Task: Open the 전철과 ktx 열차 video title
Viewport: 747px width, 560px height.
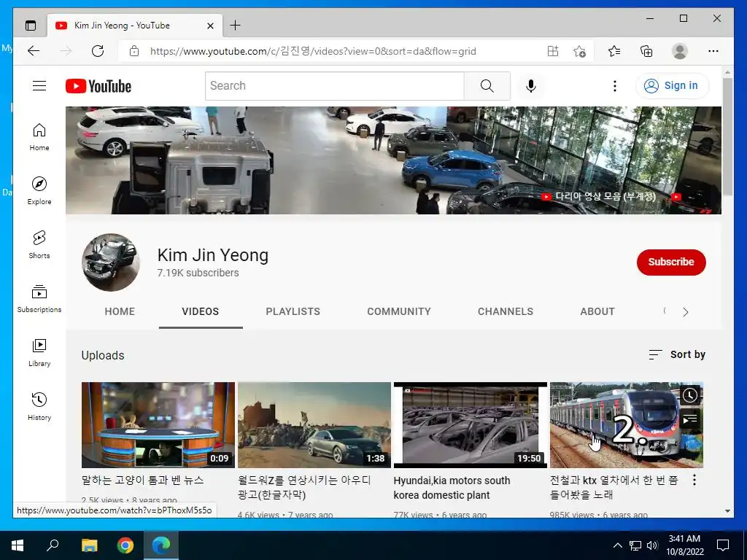Action: click(614, 488)
